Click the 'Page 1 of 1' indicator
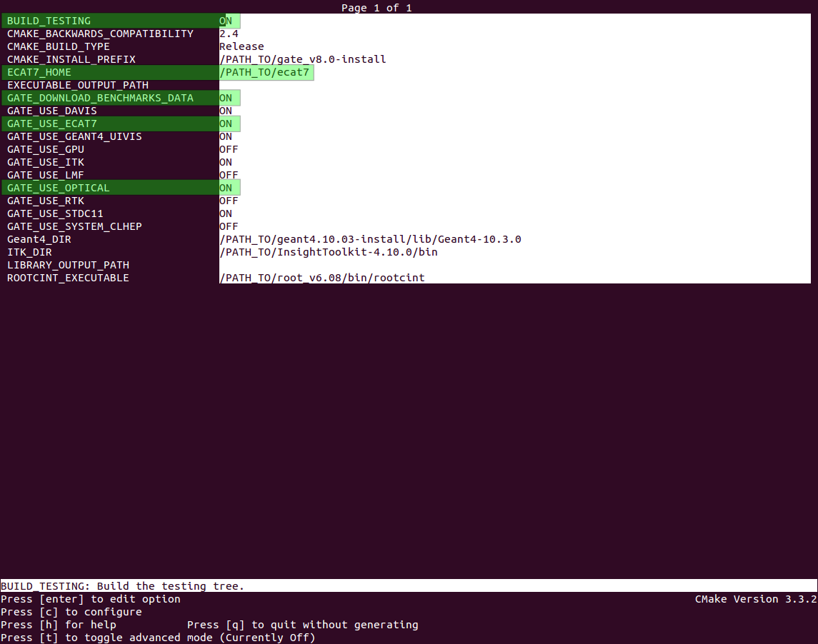This screenshot has height=644, width=818. (376, 8)
